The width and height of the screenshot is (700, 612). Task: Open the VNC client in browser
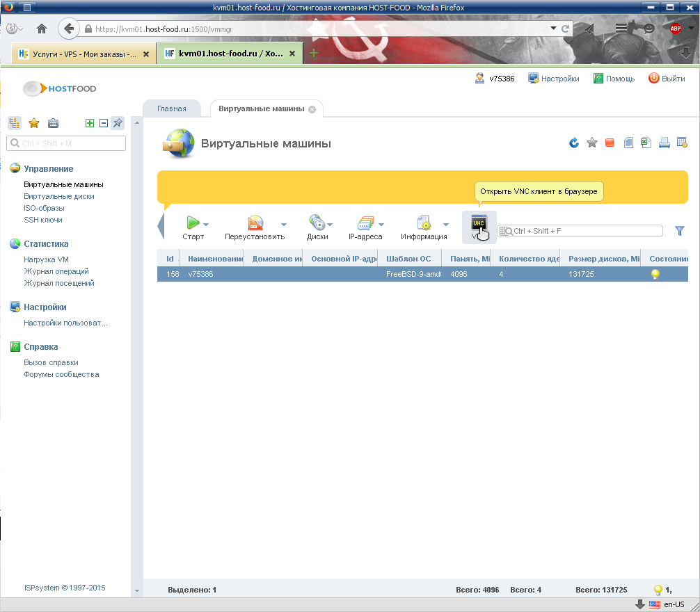point(479,226)
